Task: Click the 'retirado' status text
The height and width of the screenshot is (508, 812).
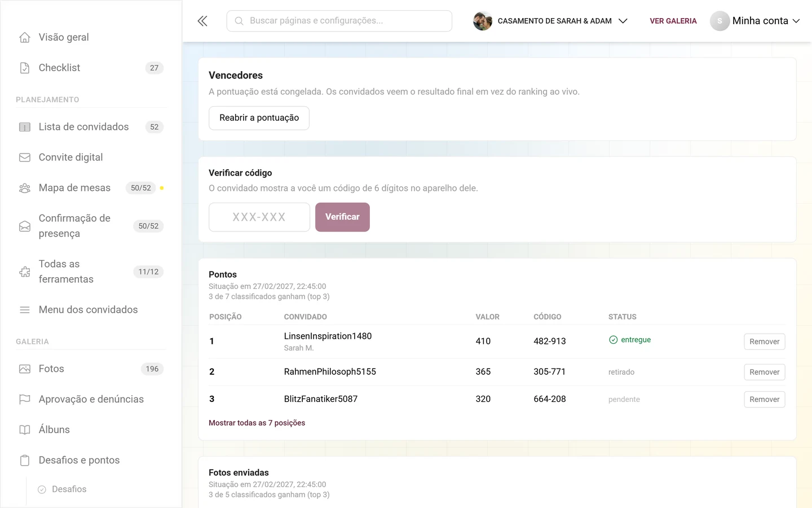Action: coord(621,372)
